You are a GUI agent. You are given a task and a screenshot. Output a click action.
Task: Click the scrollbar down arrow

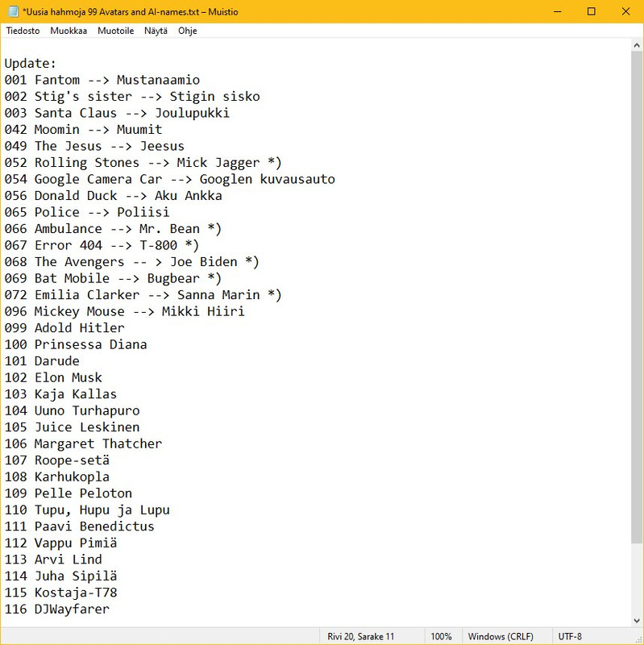click(637, 620)
